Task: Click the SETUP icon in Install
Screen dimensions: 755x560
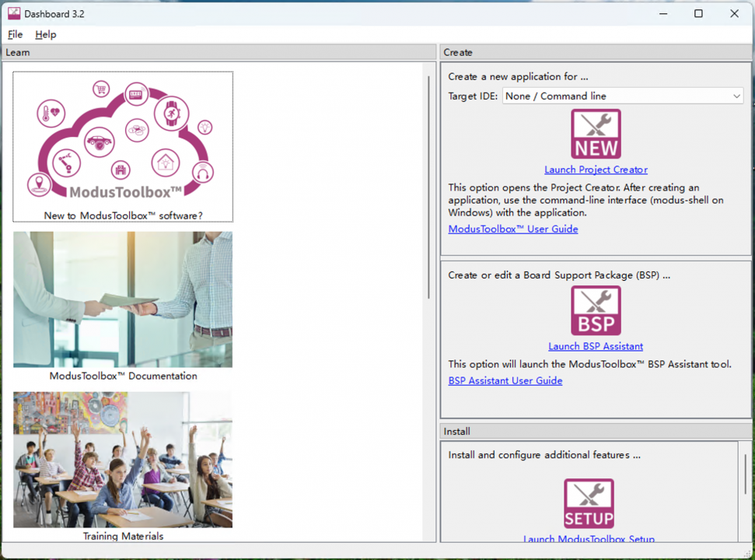Action: tap(589, 504)
